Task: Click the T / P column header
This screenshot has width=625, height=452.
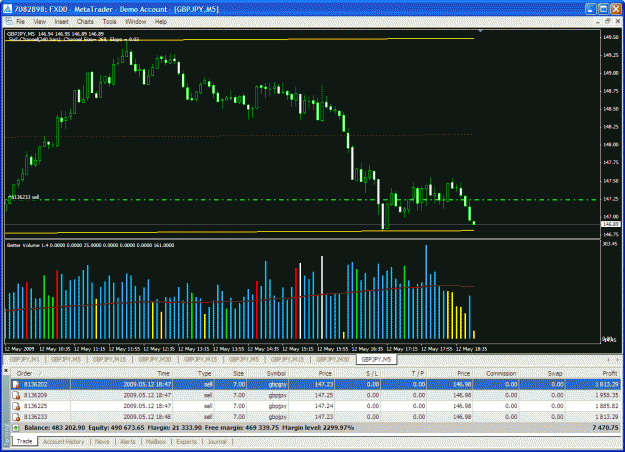Action: [403, 373]
